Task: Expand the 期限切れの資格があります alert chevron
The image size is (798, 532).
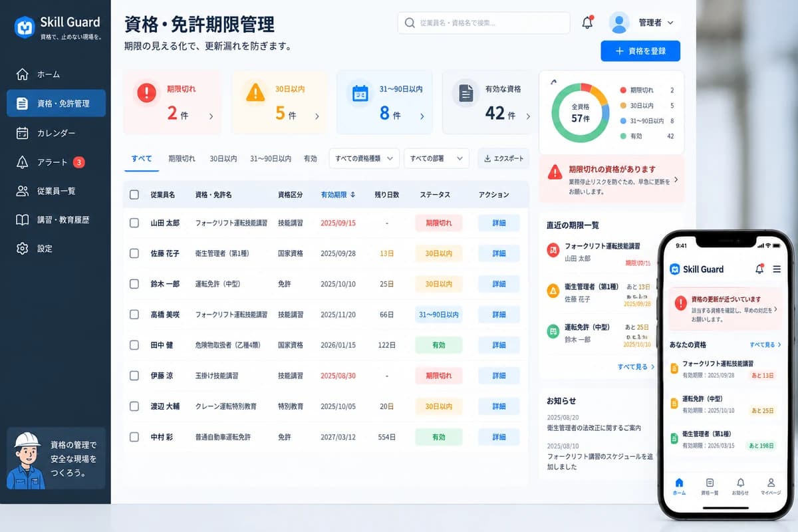Action: [676, 180]
